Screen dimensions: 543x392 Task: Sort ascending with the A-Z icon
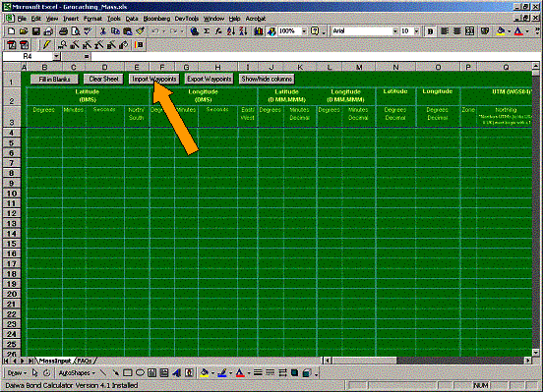(x=231, y=31)
